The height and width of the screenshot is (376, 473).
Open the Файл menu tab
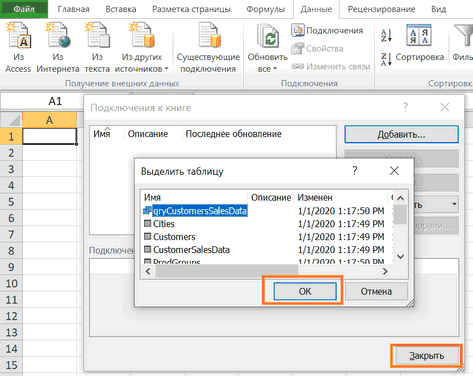(x=24, y=9)
